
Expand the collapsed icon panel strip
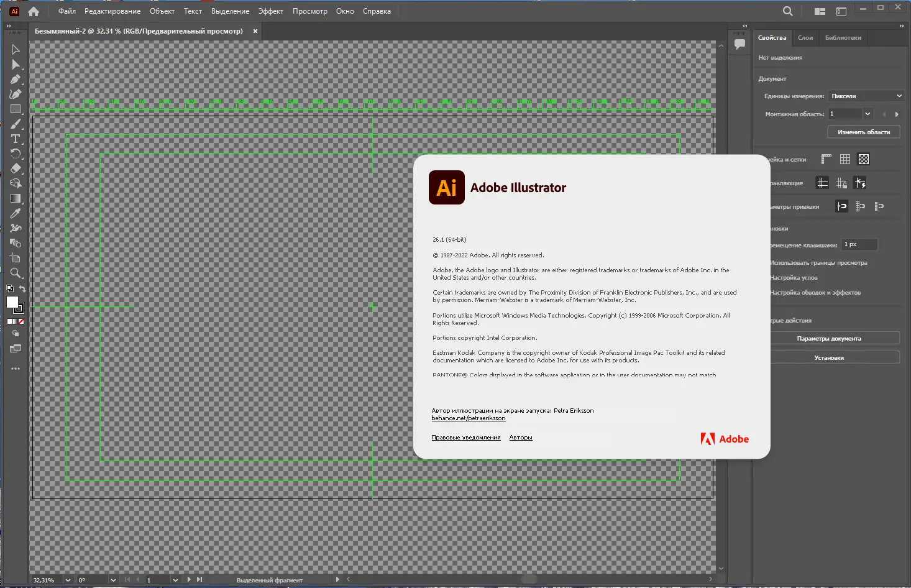744,26
